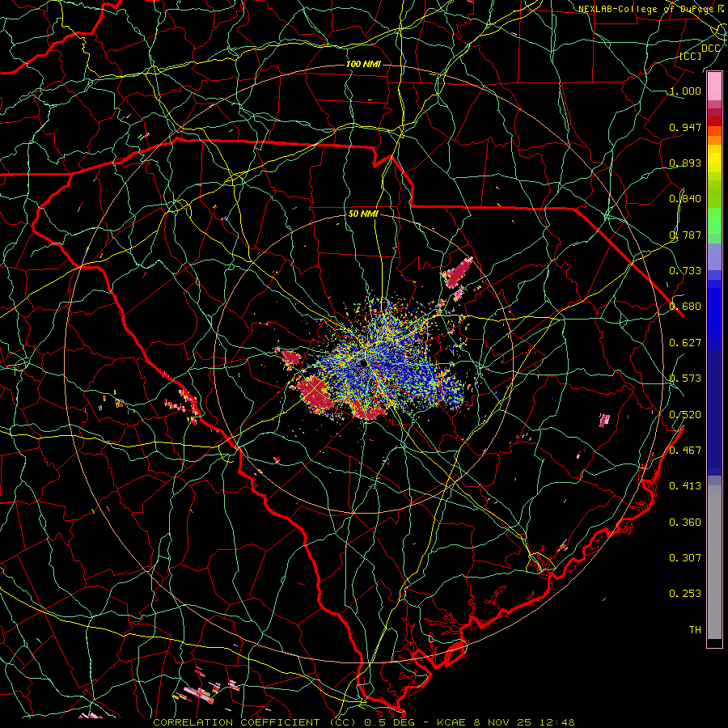Viewport: 728px width, 728px height.
Task: Click the isolated pink echo inland from the east coast
Action: tap(604, 420)
